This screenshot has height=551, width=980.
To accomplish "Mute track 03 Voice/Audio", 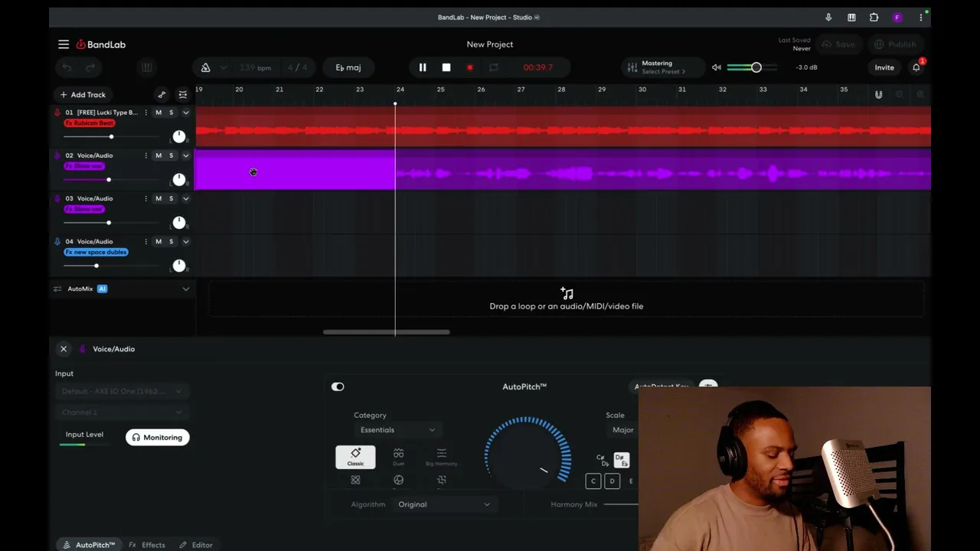I will pos(158,198).
